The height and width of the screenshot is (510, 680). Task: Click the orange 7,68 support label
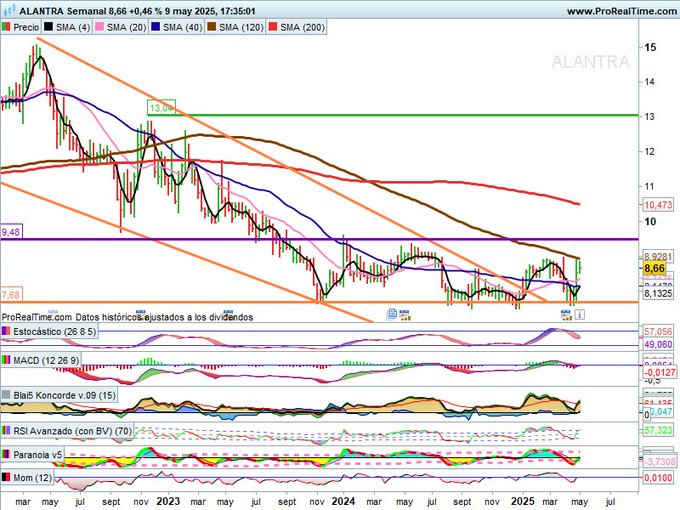point(11,295)
